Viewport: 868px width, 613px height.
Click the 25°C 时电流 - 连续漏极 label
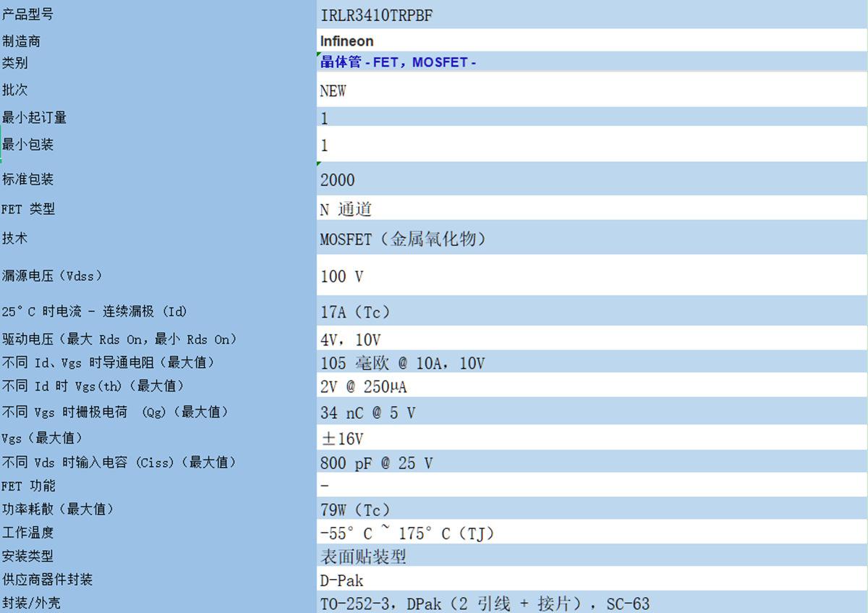[x=94, y=312]
